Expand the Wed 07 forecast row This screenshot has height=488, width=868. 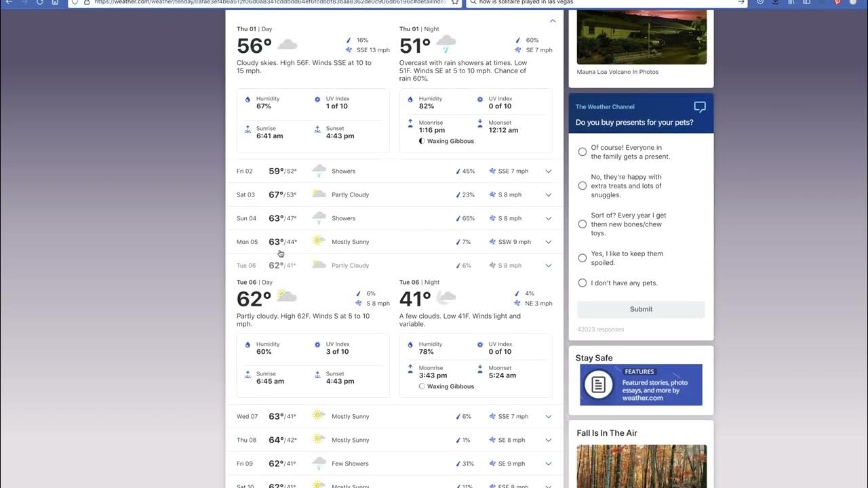pyautogui.click(x=549, y=417)
